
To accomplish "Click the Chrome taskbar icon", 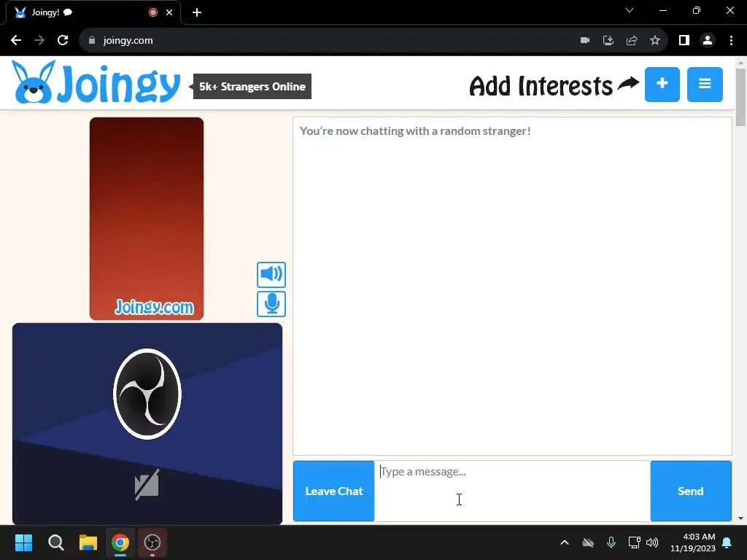I will pos(120,542).
